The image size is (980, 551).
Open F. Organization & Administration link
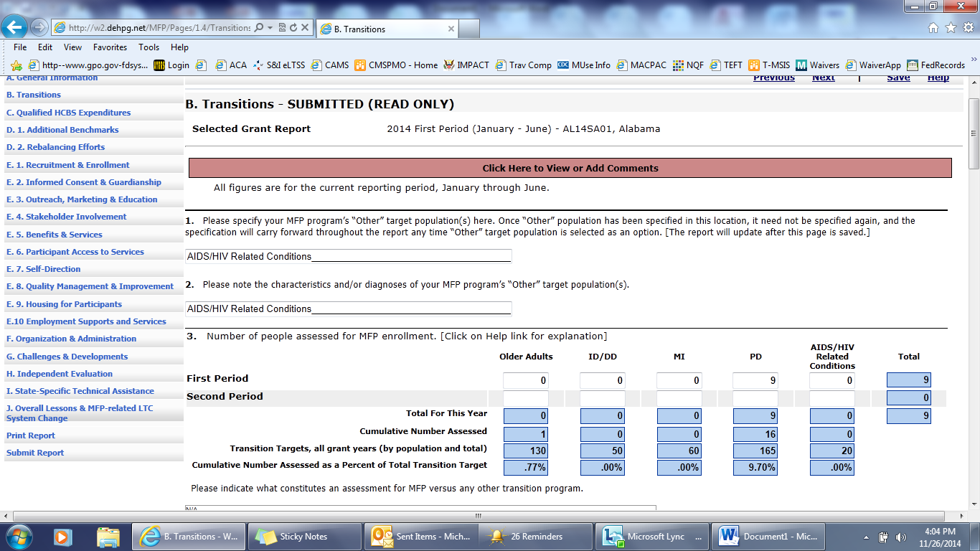[x=71, y=339]
